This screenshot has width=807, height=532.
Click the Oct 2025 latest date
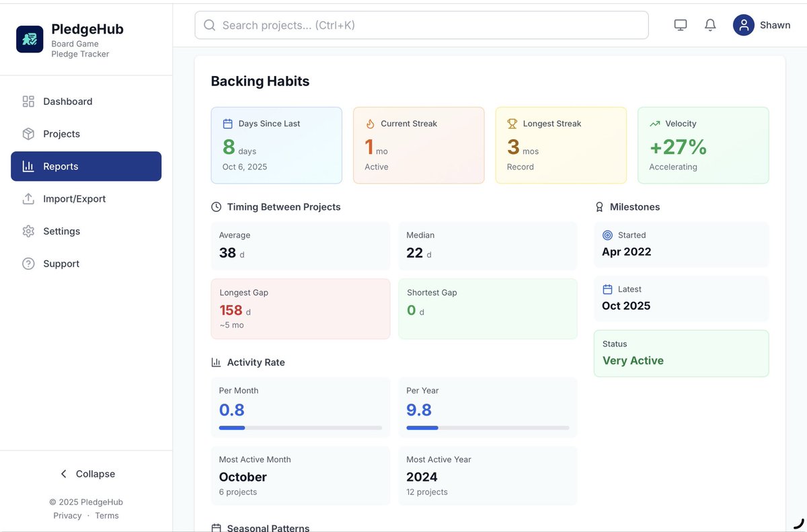click(626, 305)
